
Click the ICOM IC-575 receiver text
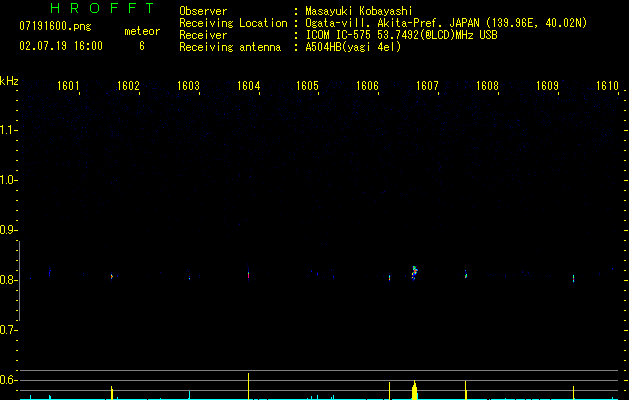click(401, 35)
